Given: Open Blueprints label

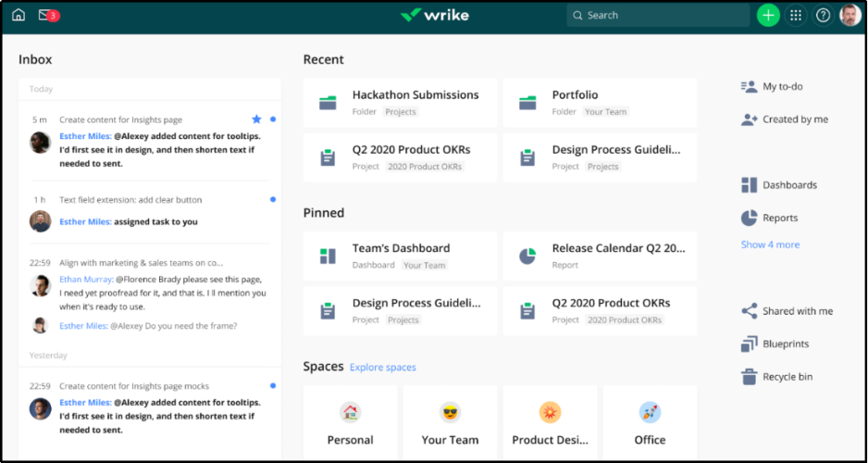Looking at the screenshot, I should point(786,344).
